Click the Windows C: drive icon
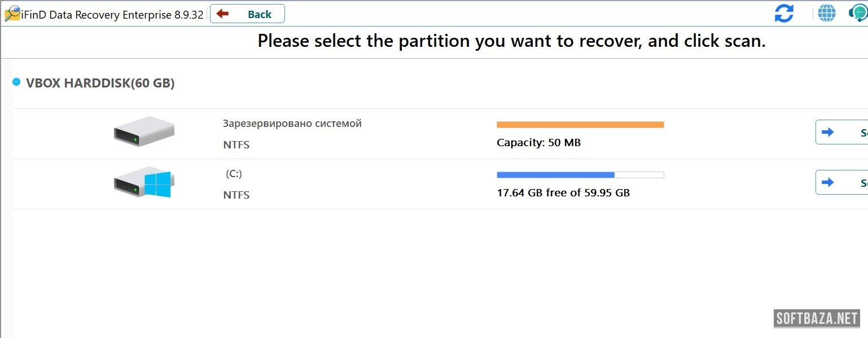The image size is (868, 338). click(144, 182)
